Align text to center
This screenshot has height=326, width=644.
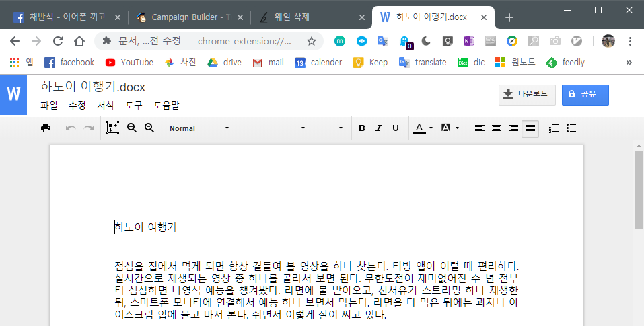(x=497, y=129)
